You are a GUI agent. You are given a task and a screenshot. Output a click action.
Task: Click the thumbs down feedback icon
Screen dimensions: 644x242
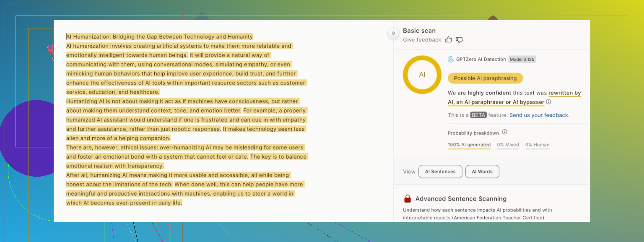(459, 40)
